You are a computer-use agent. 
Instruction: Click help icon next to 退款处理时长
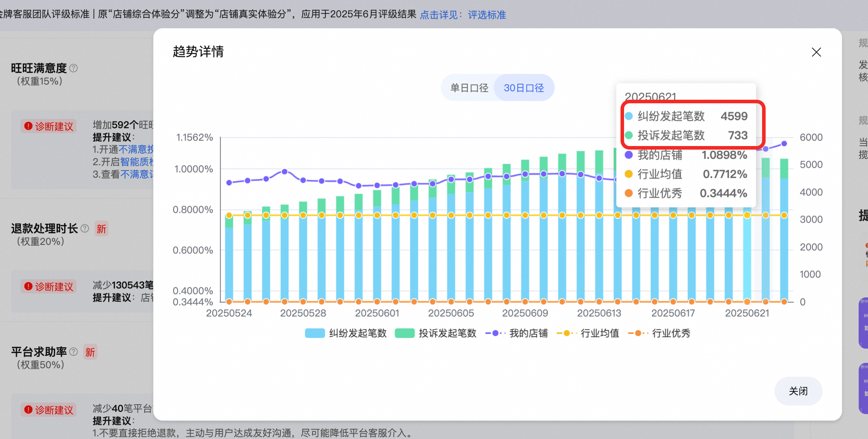tap(85, 228)
